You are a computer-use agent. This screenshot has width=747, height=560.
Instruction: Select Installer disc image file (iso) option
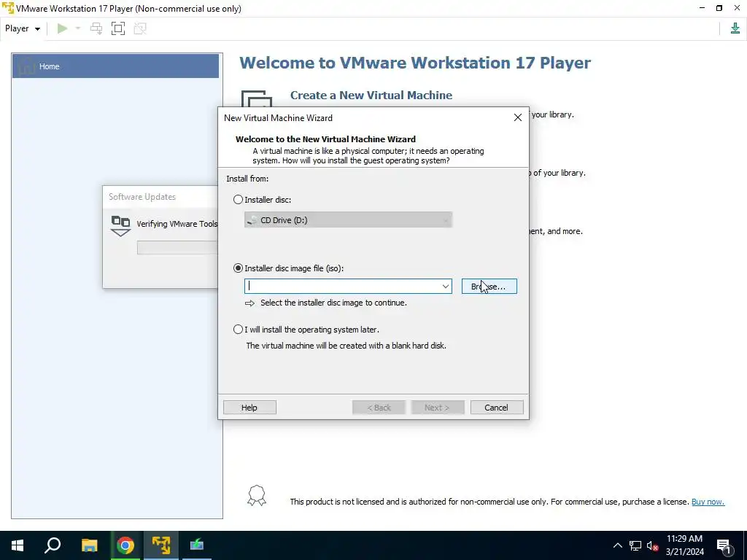(238, 268)
